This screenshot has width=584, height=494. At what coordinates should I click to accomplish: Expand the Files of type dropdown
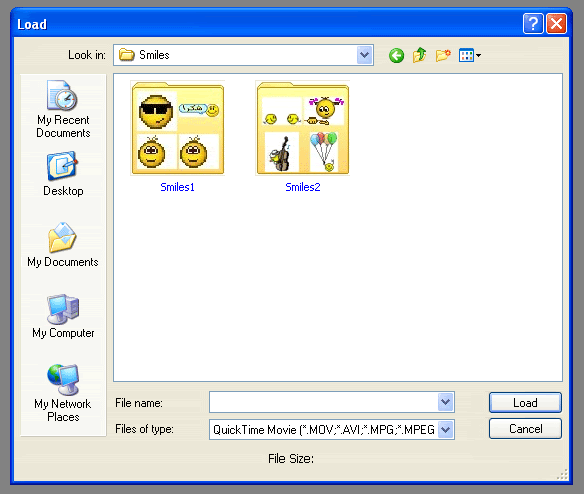point(445,430)
